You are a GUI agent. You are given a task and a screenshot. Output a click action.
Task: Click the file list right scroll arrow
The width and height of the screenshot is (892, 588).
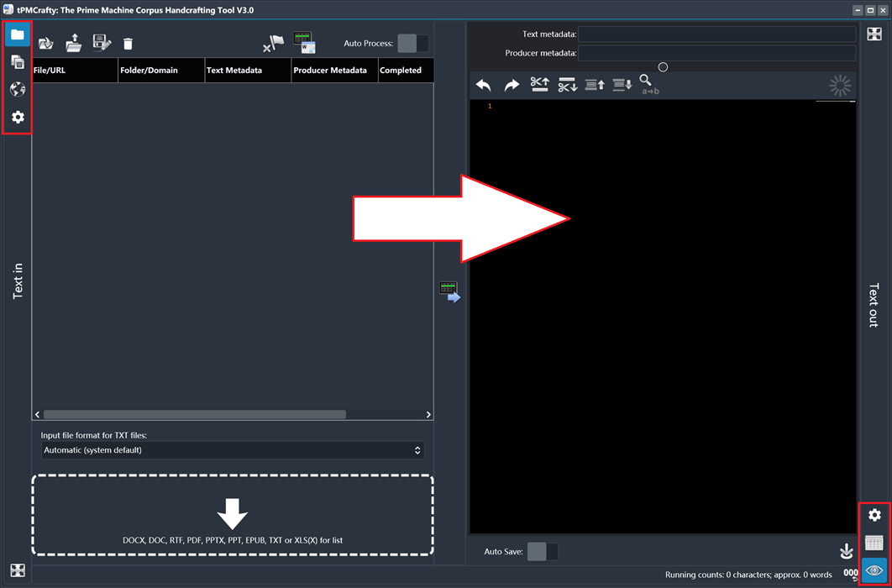click(428, 415)
